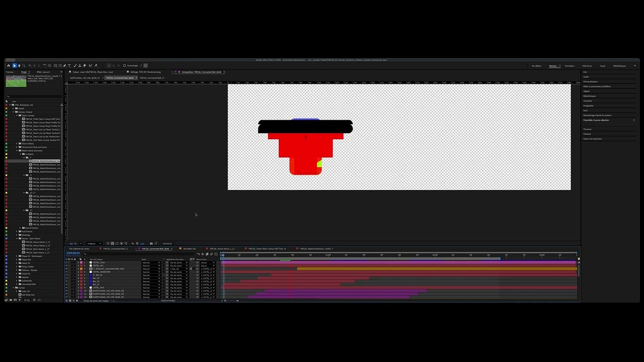This screenshot has height=362, width=644.
Task: Toggle the Accrochage snapping checkbox
Action: coord(124,65)
